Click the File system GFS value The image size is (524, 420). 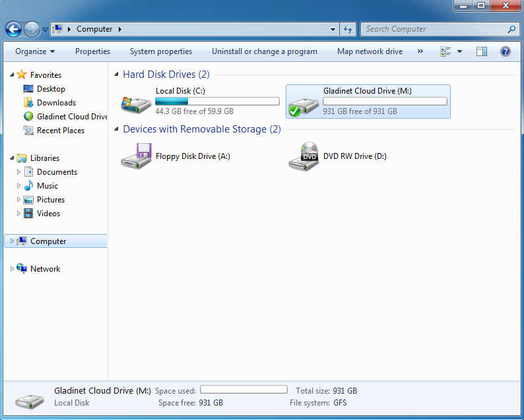point(340,403)
